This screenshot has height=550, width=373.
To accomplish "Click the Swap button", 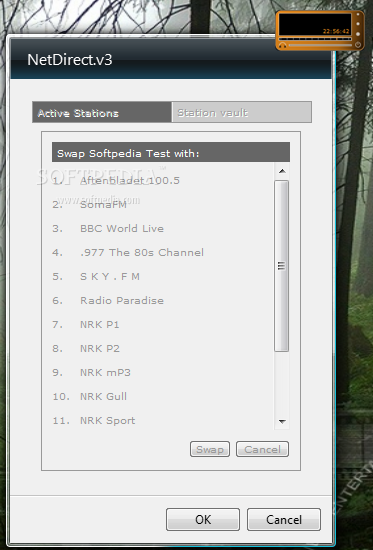I will point(210,449).
